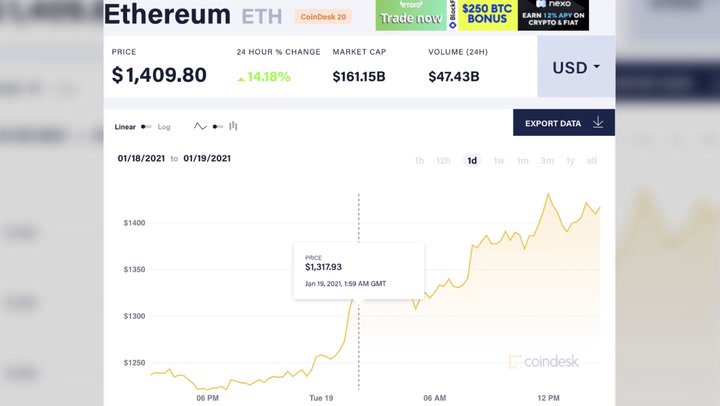Switch chart to 1m range
The height and width of the screenshot is (406, 720).
pos(522,161)
